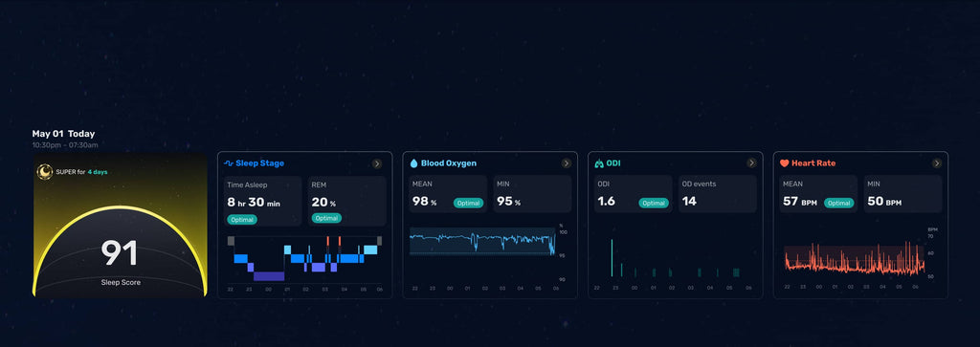This screenshot has width=980, height=347.
Task: Click the "Sleep Score" label
Action: (x=121, y=283)
